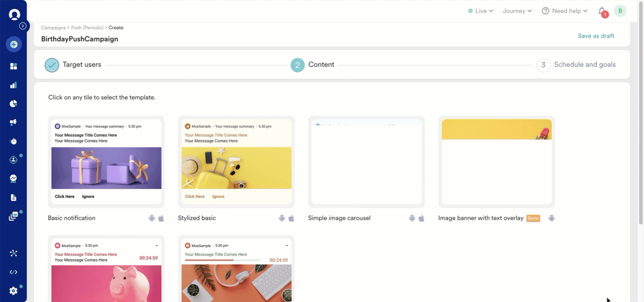Click Save as draft link
Screen dimensions: 644x302
(x=596, y=36)
